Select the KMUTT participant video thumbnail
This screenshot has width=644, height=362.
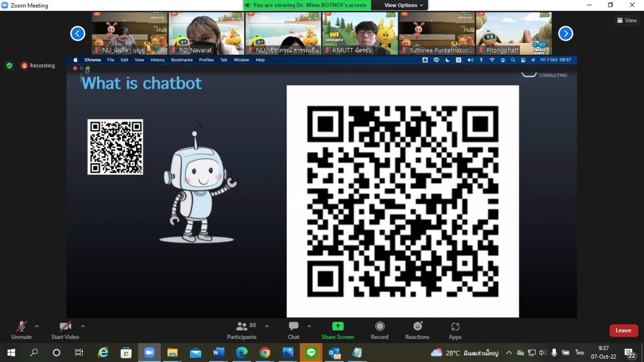pos(360,33)
